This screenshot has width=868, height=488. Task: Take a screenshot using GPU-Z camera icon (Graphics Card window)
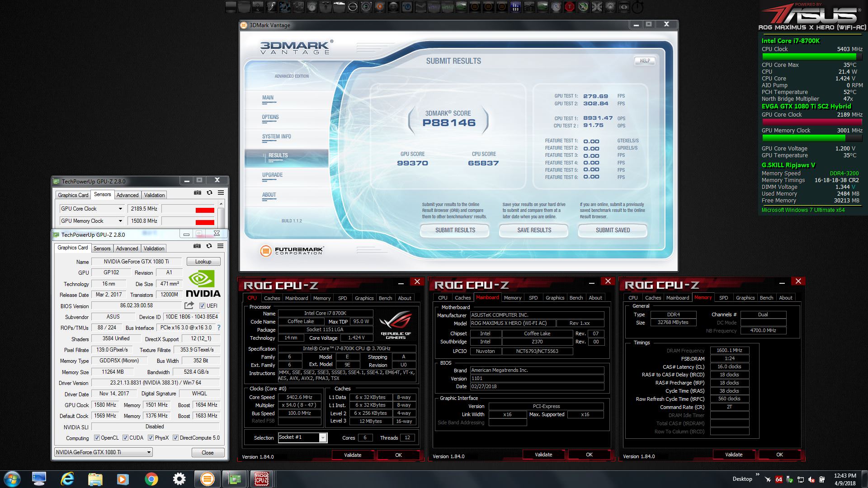pos(197,246)
